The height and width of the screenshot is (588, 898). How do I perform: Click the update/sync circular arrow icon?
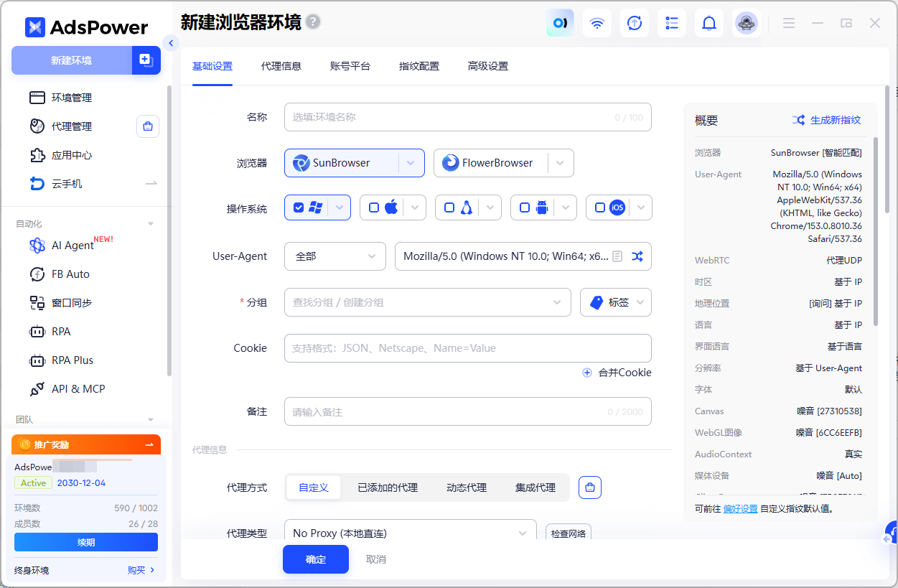click(635, 23)
